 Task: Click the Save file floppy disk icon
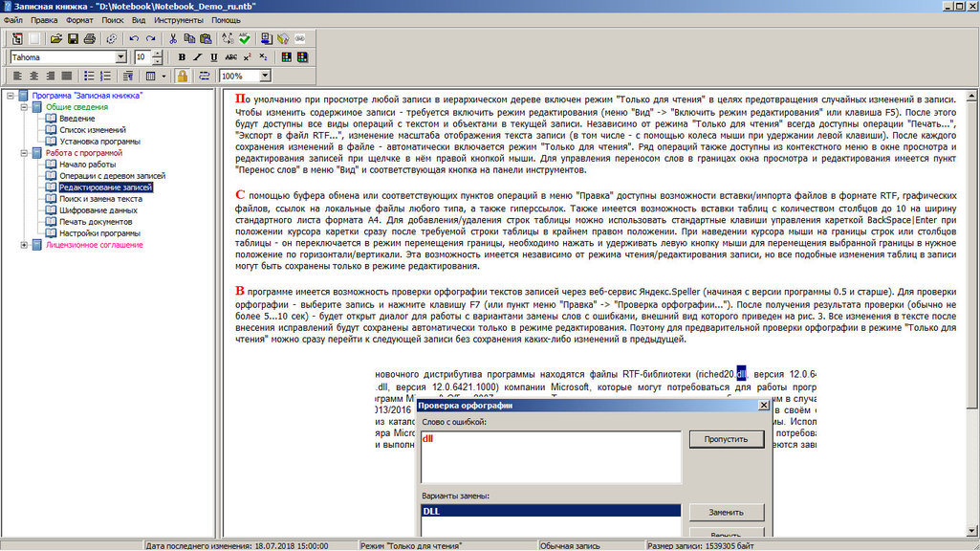(x=73, y=39)
